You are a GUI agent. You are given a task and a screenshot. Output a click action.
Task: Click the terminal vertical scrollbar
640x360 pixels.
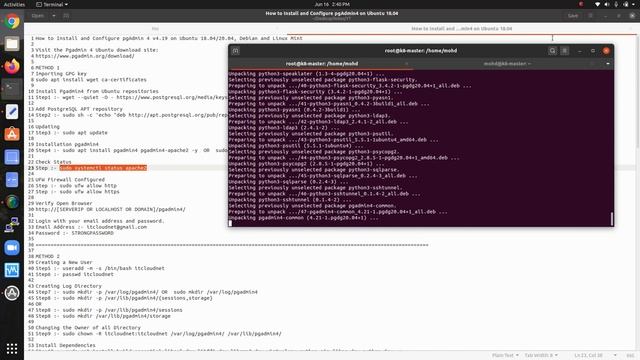tap(611, 219)
